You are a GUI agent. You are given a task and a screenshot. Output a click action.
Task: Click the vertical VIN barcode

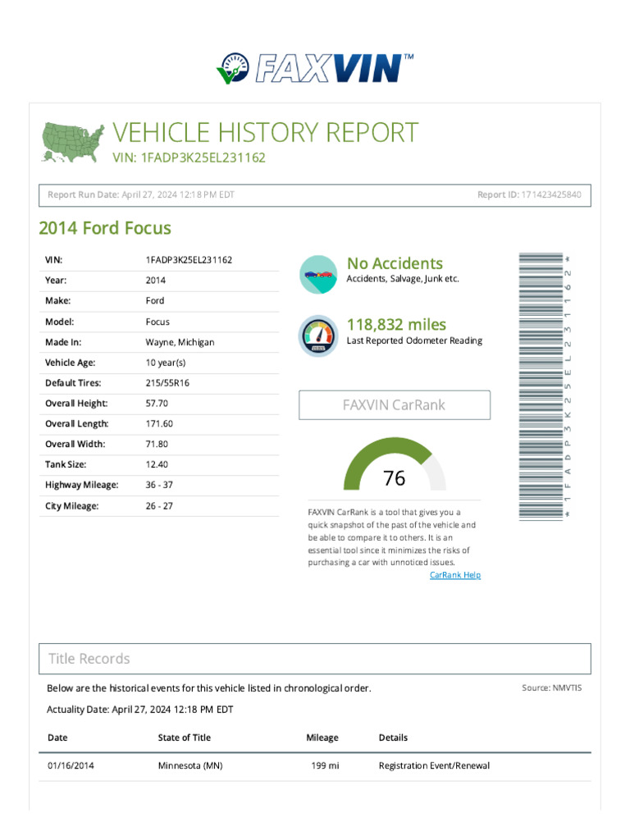pyautogui.click(x=545, y=386)
